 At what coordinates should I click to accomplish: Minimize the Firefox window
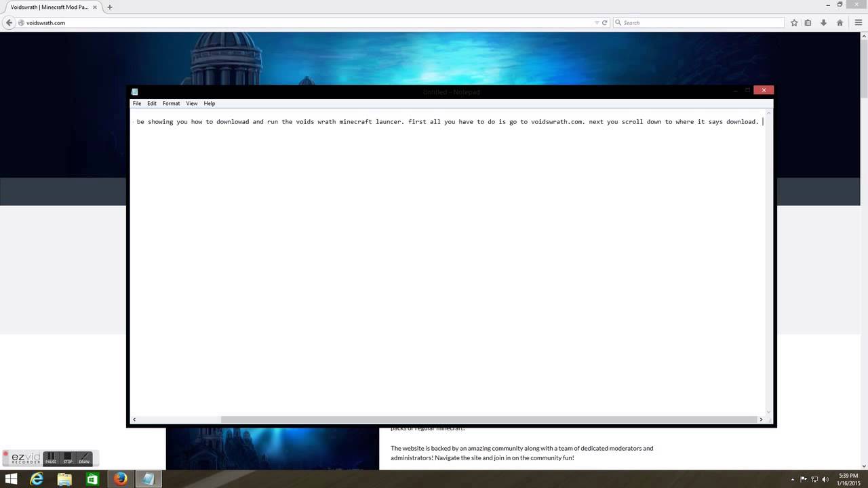(828, 4)
